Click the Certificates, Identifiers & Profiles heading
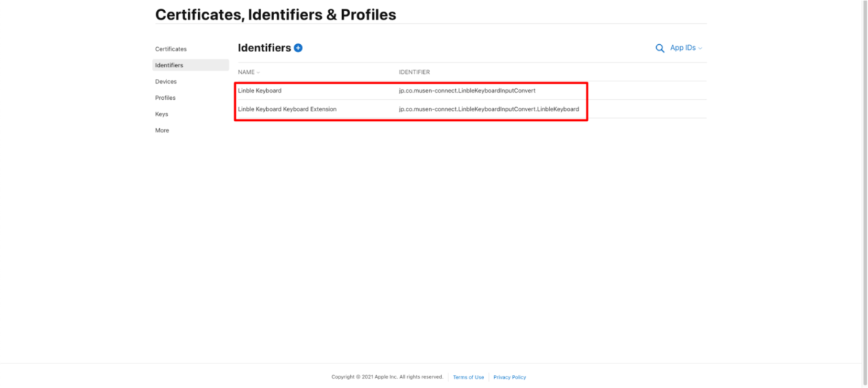This screenshot has height=388, width=868. pyautogui.click(x=276, y=14)
